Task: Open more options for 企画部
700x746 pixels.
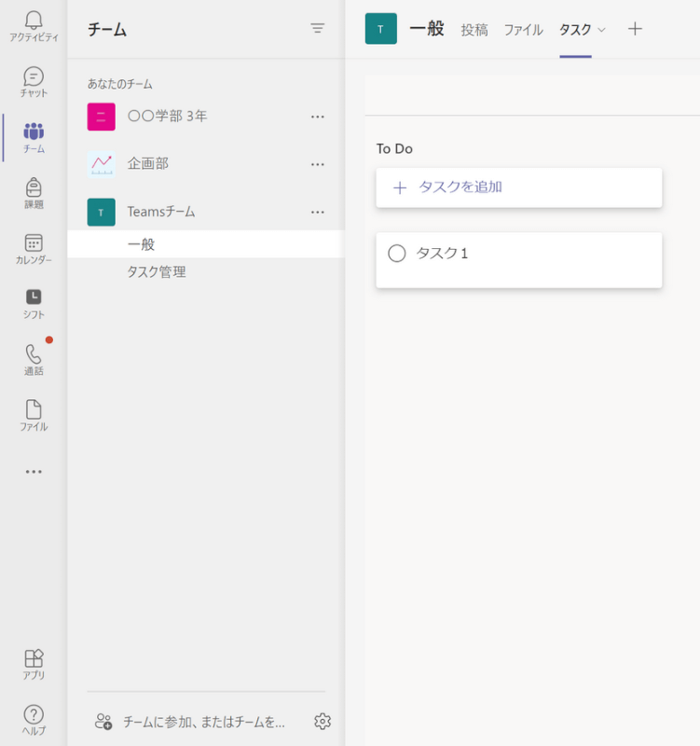Action: pos(317,164)
